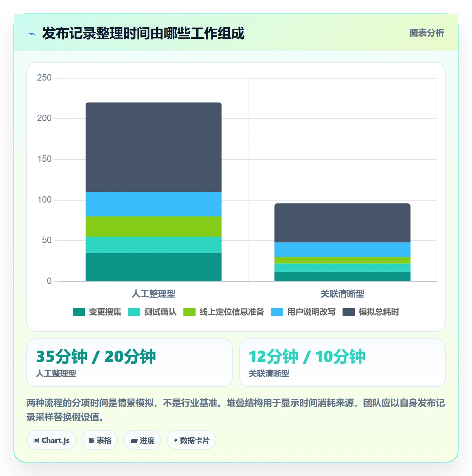Click the 模拟总耗时 legend label text
The image size is (472, 476).
(379, 312)
